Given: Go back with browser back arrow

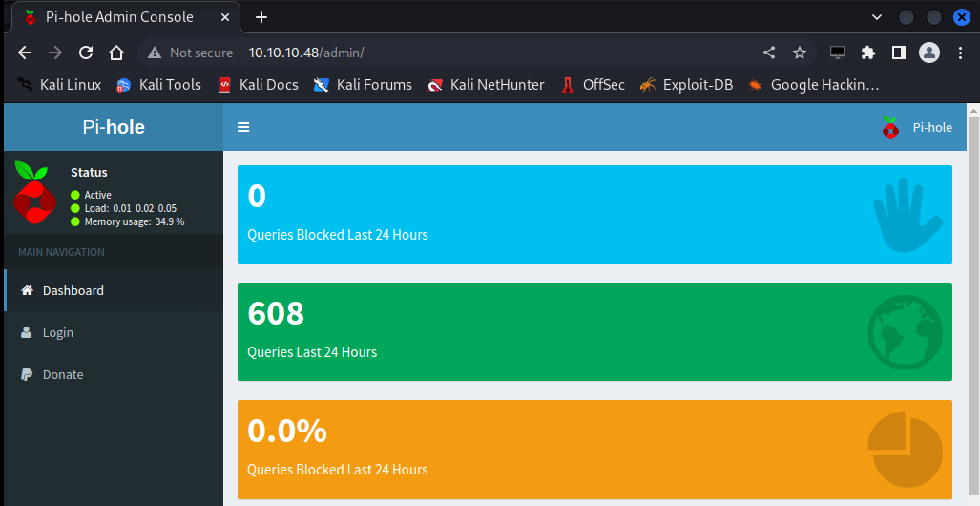Looking at the screenshot, I should click(x=25, y=53).
